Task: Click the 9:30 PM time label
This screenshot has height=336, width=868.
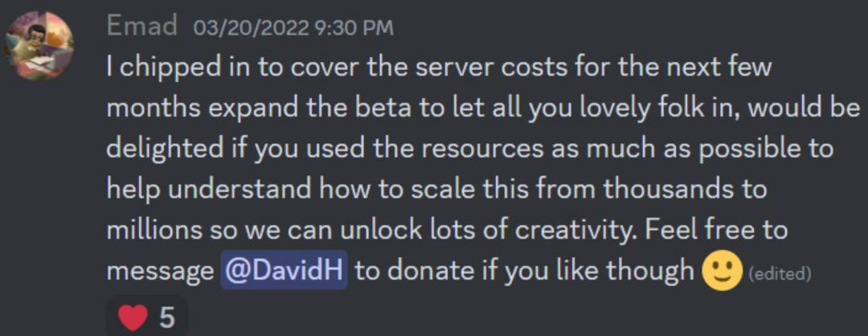Action: [x=354, y=28]
